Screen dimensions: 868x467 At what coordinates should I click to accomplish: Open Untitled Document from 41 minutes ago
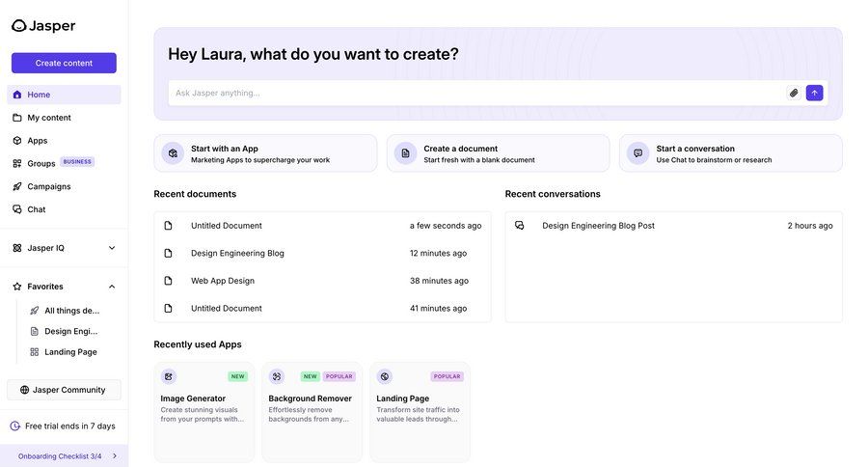322,309
